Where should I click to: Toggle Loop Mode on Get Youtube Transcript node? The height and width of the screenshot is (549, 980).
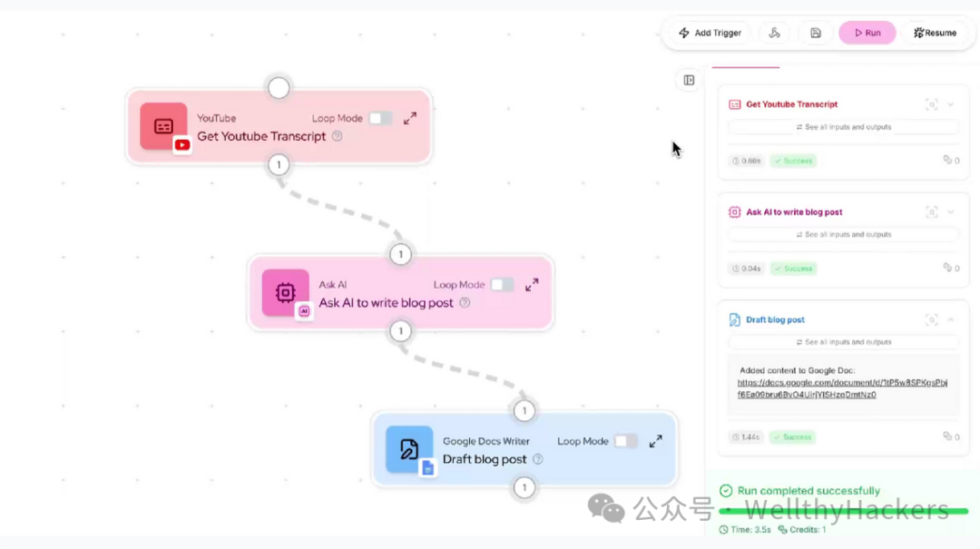pyautogui.click(x=380, y=118)
